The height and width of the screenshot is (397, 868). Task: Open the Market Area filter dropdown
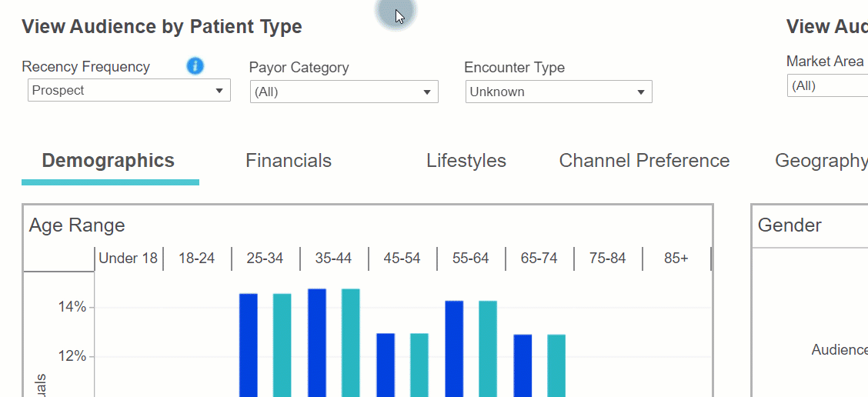(x=827, y=86)
